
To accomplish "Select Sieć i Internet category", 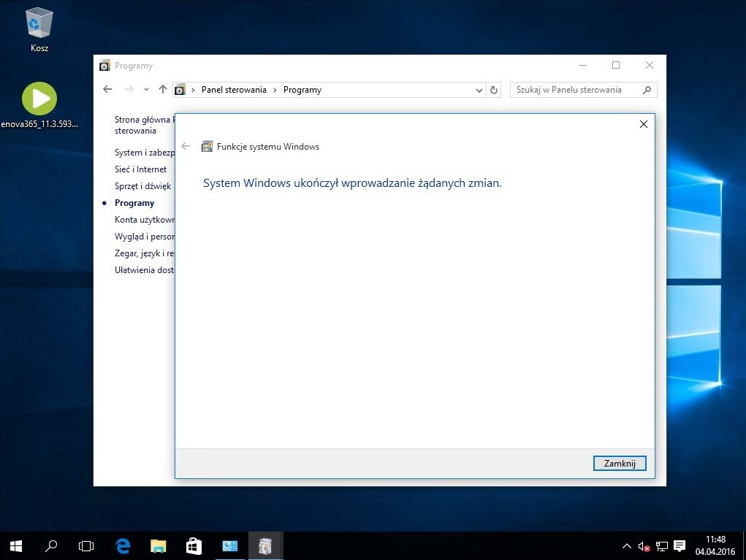I will 140,169.
